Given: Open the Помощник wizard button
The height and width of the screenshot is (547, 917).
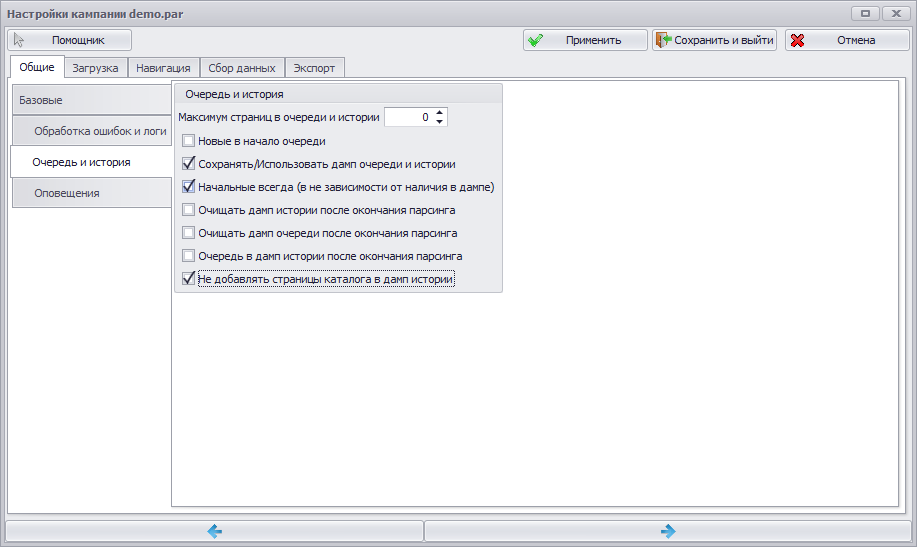Looking at the screenshot, I should click(70, 40).
